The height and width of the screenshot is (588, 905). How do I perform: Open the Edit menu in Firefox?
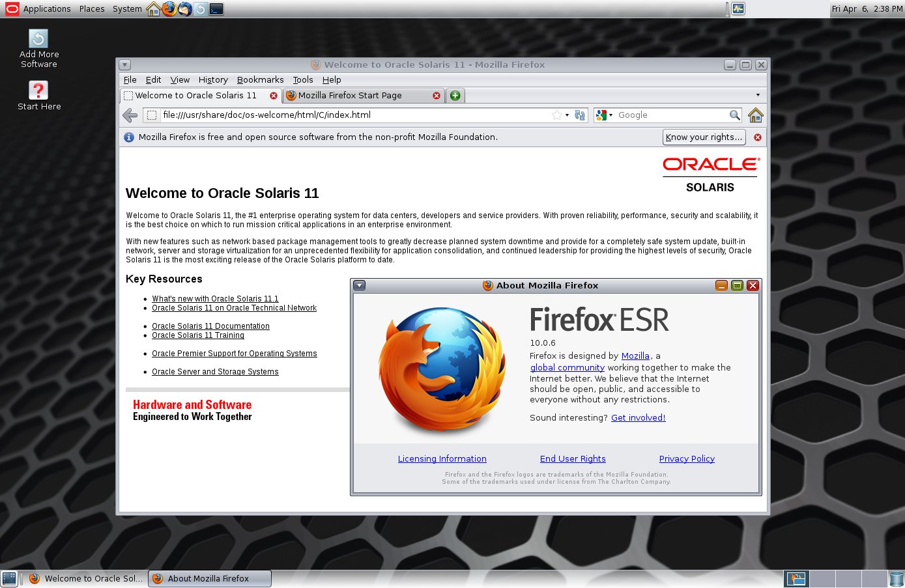pos(153,79)
